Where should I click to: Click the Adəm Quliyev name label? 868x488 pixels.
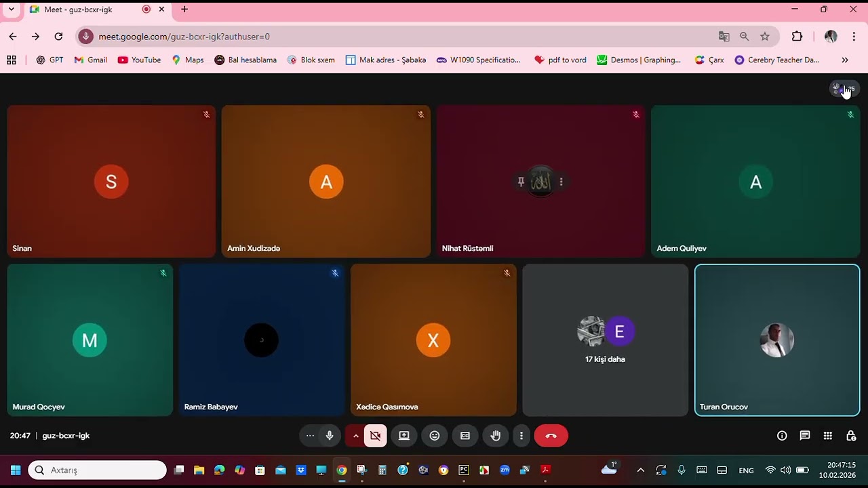point(682,249)
